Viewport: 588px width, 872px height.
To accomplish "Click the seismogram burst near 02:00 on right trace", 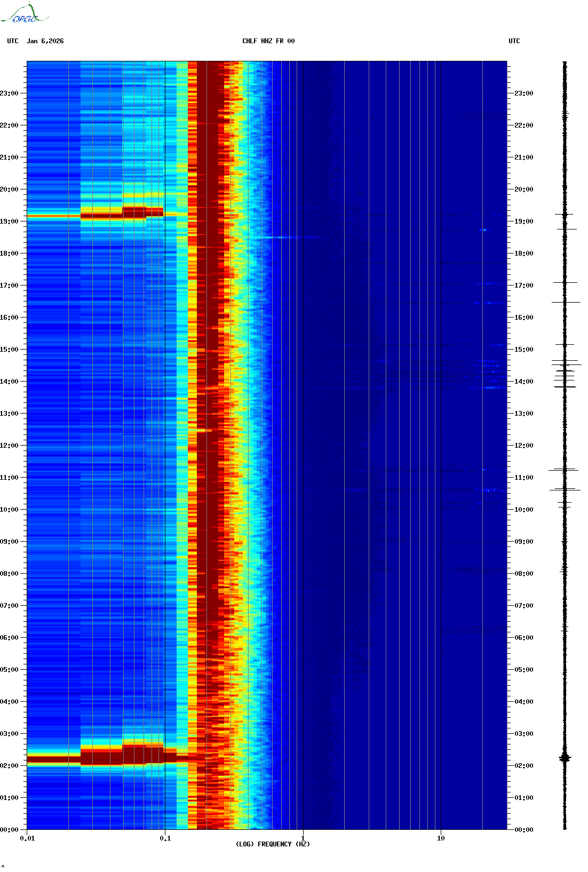I will [x=565, y=758].
